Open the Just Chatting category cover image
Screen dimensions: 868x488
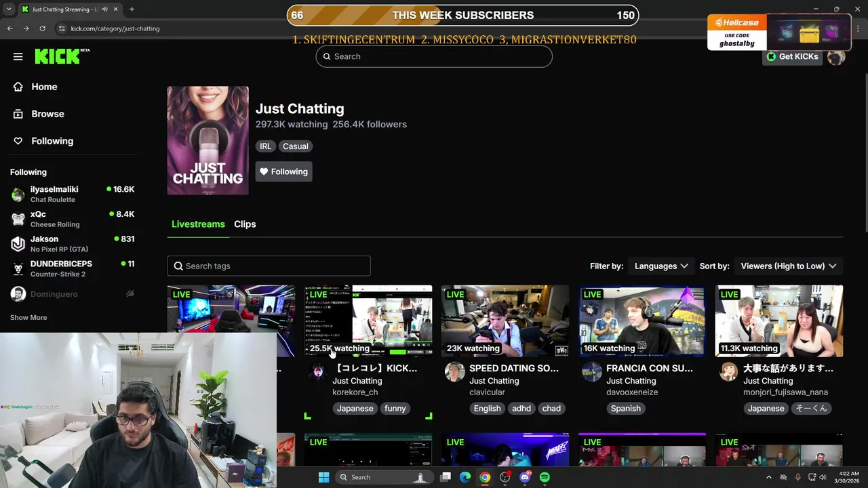(x=208, y=140)
